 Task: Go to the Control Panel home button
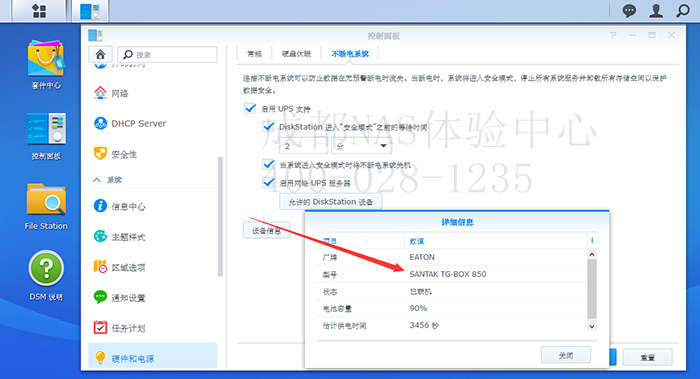[100, 54]
